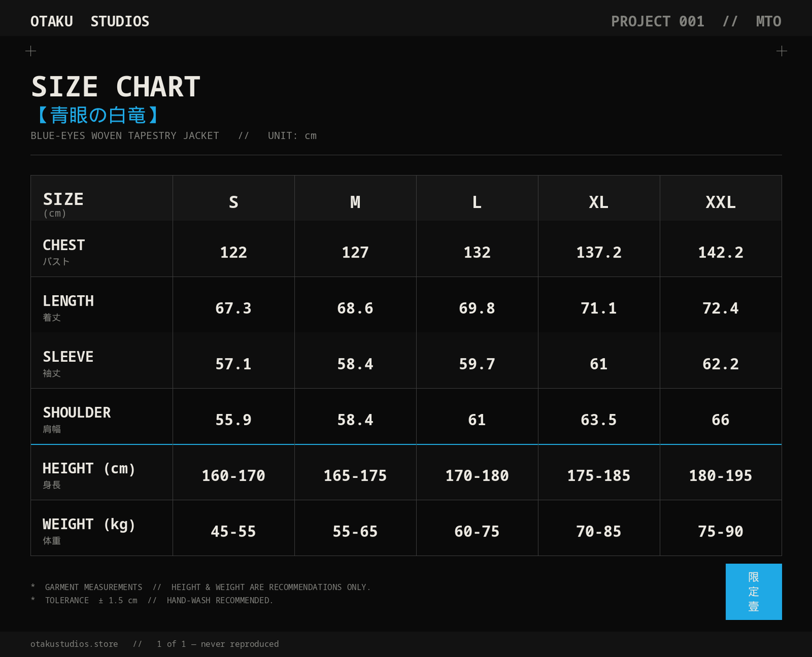Click the UNIT: cm label
This screenshot has height=657, width=812.
(292, 136)
